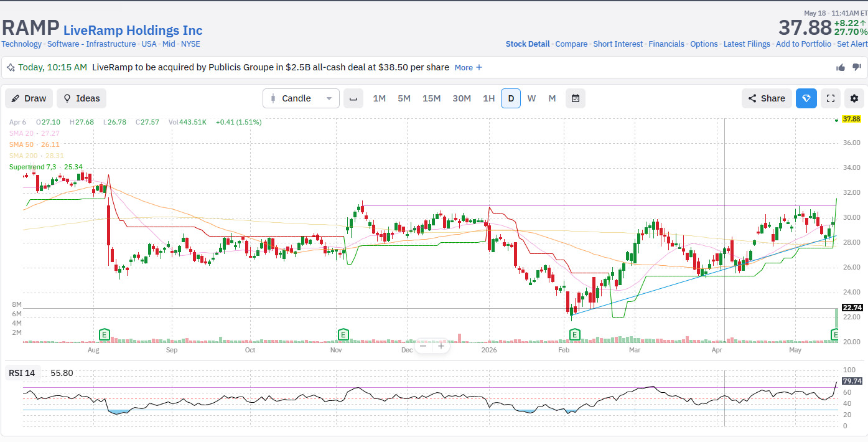Open Latest Filings
The width and height of the screenshot is (868, 442).
point(747,44)
